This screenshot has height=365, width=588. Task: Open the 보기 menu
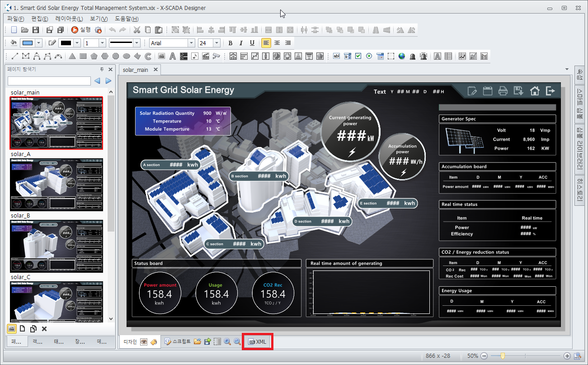[99, 19]
